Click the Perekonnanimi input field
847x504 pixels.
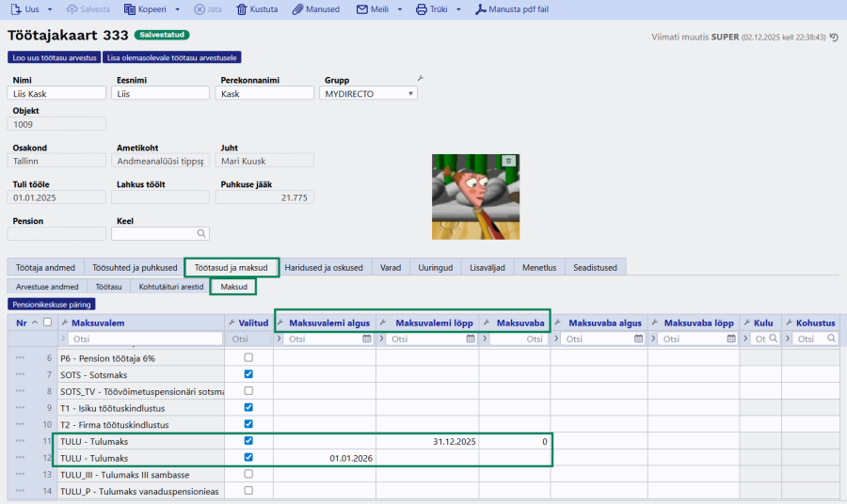click(x=264, y=94)
